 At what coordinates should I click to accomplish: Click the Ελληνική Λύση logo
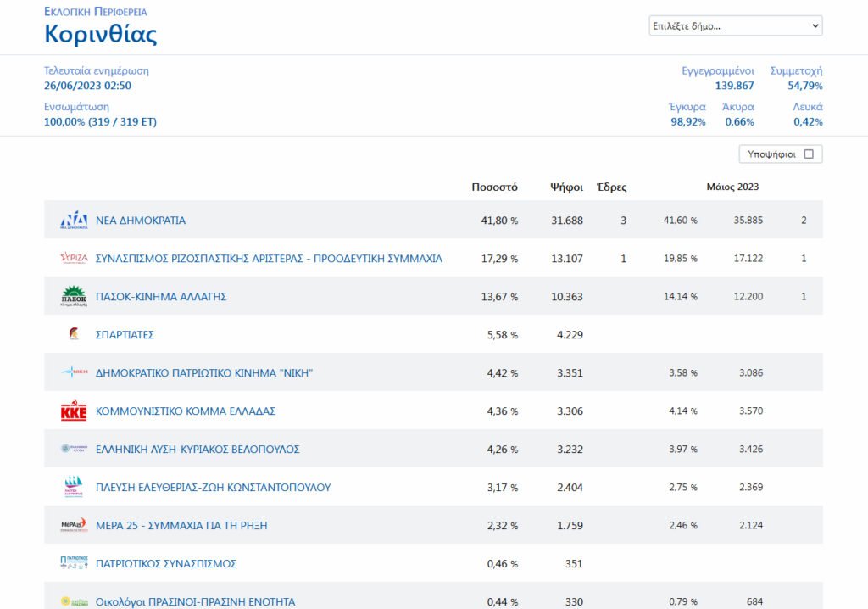[75, 449]
